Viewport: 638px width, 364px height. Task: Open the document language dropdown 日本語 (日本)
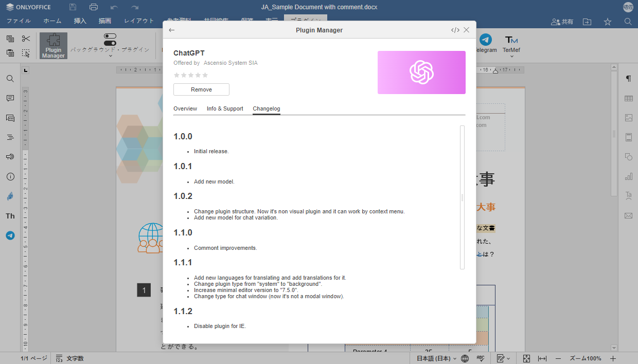[x=436, y=358]
